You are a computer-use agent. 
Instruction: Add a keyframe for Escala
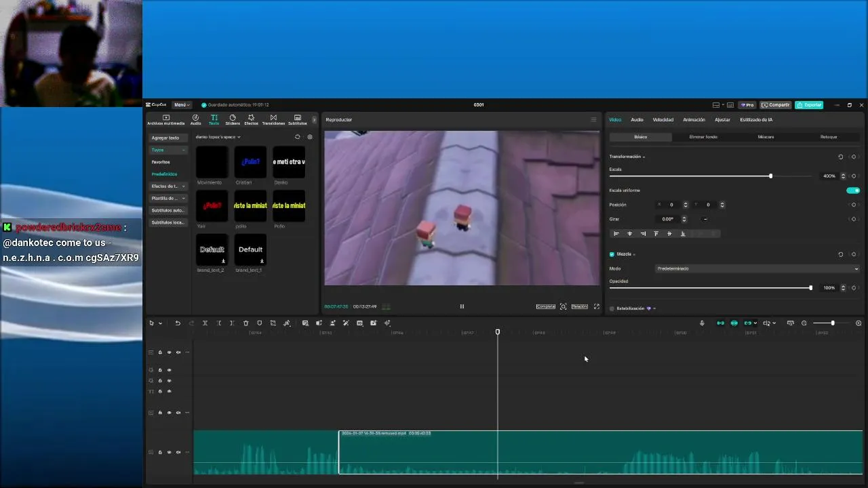(854, 176)
